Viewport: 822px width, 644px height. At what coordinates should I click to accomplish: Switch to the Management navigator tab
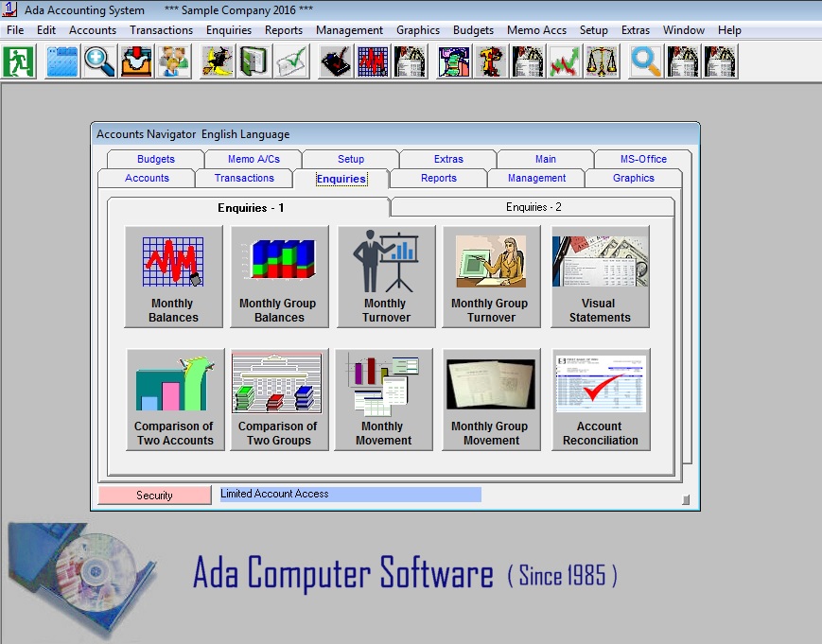click(x=536, y=178)
